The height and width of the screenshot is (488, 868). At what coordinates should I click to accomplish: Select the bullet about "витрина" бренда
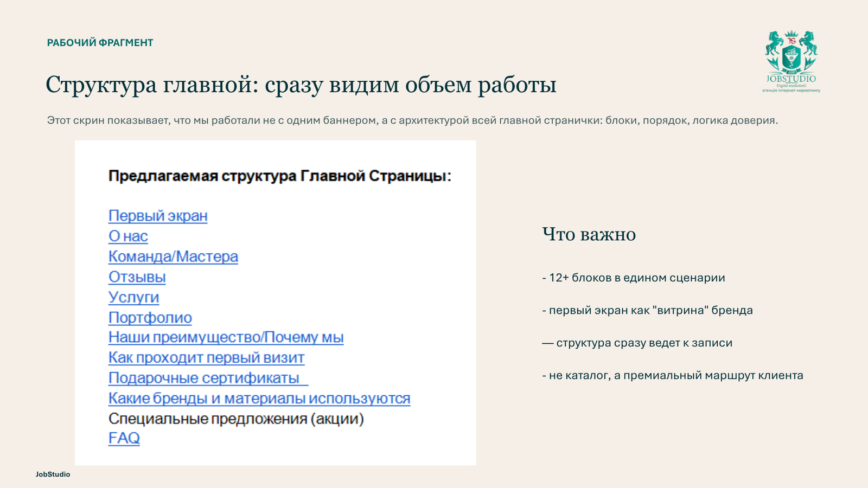[x=648, y=310]
